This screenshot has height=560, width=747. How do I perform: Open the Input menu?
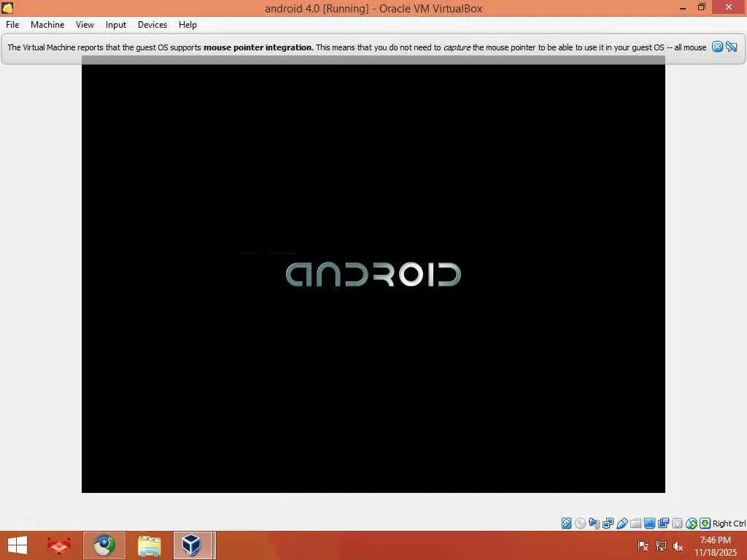pos(116,25)
